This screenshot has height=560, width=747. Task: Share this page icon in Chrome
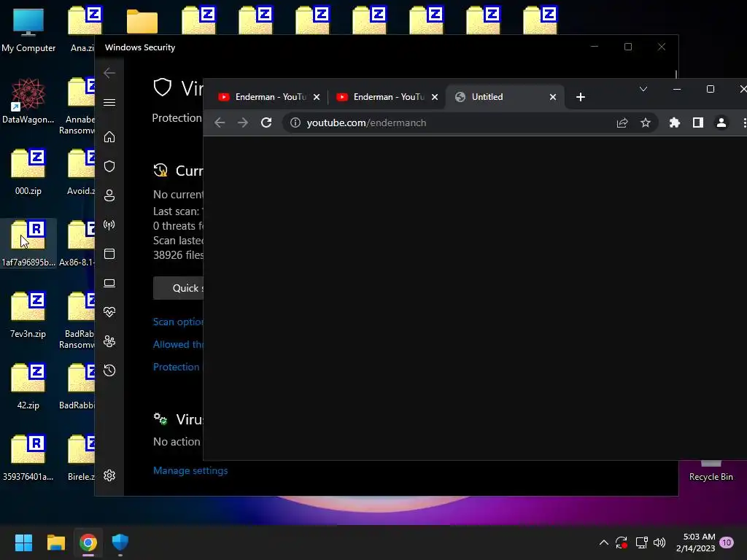click(x=622, y=122)
